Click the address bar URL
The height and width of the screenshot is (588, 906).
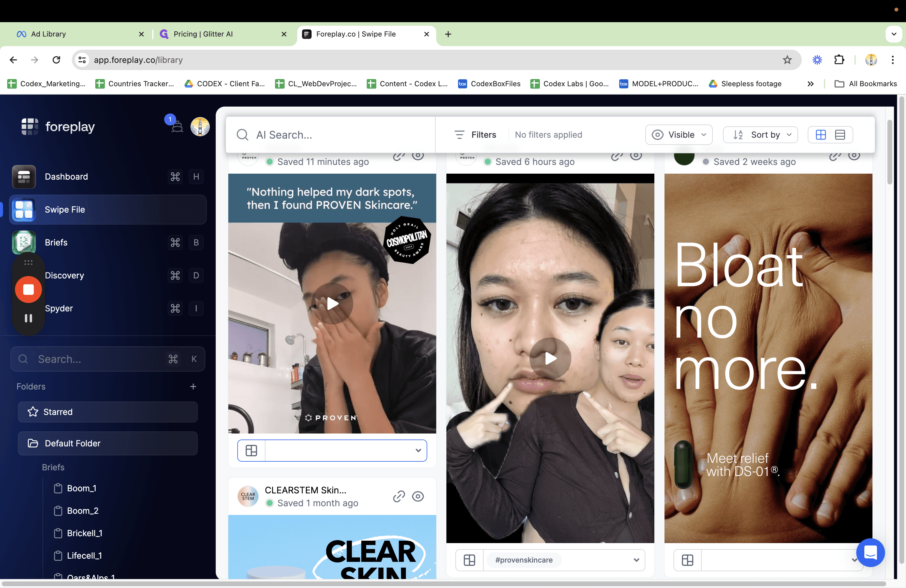click(138, 60)
